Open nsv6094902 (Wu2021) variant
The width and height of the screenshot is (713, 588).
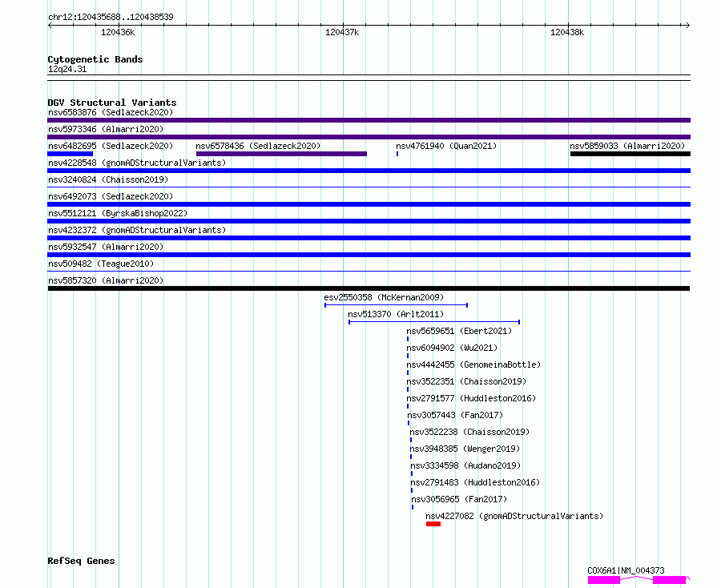point(452,348)
